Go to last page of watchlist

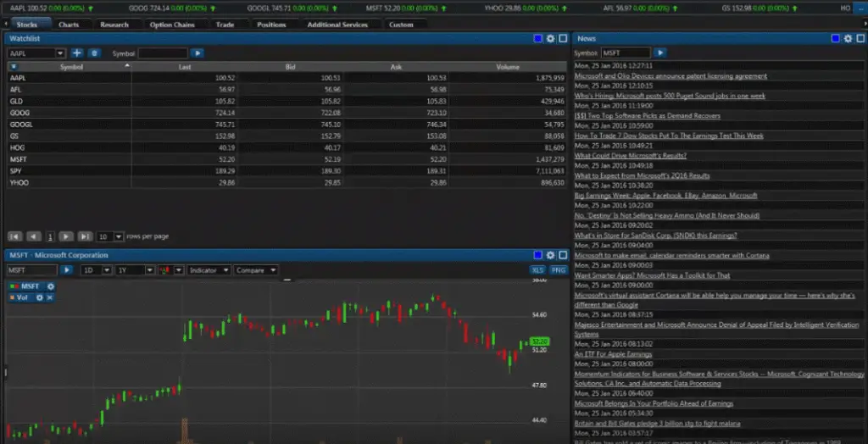coord(85,236)
